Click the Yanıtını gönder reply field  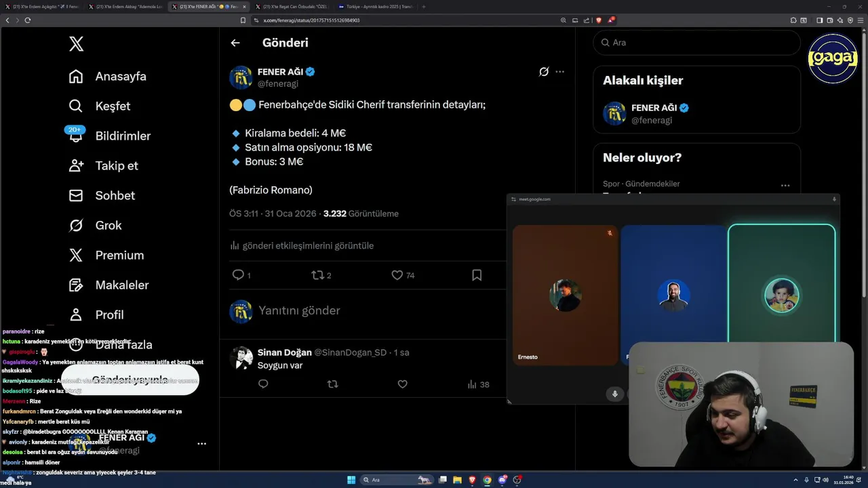pos(299,310)
